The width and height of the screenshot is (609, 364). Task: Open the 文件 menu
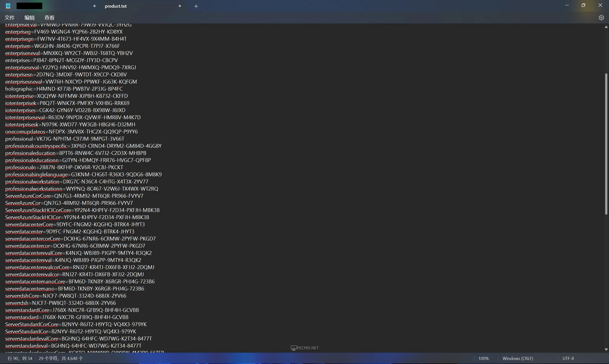pos(10,18)
